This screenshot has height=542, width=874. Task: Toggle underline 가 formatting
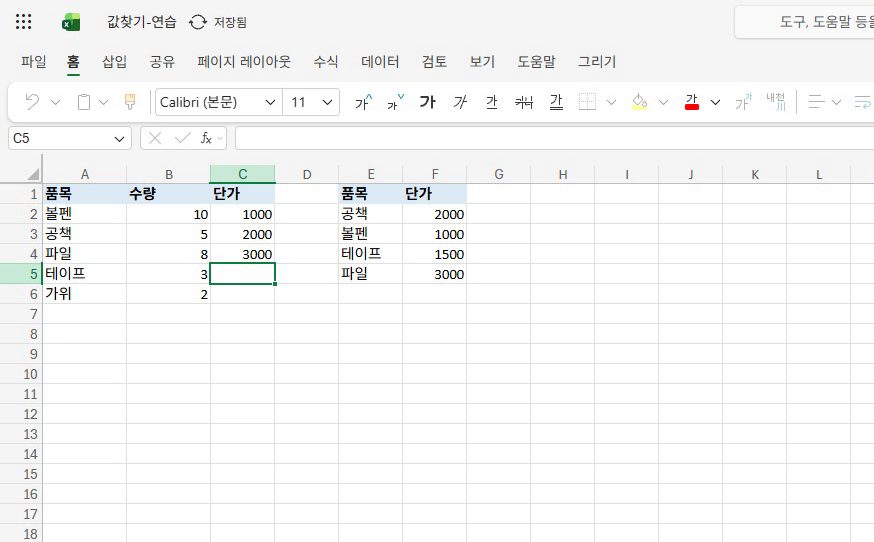(x=492, y=102)
